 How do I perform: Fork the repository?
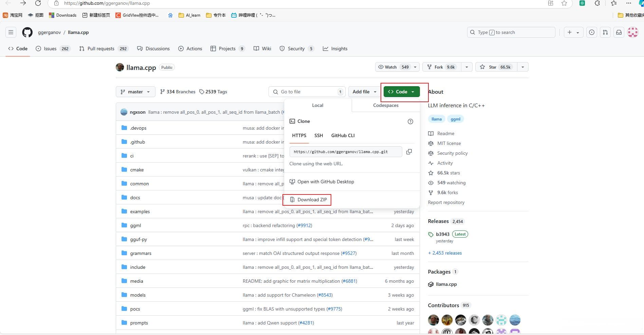[442, 67]
